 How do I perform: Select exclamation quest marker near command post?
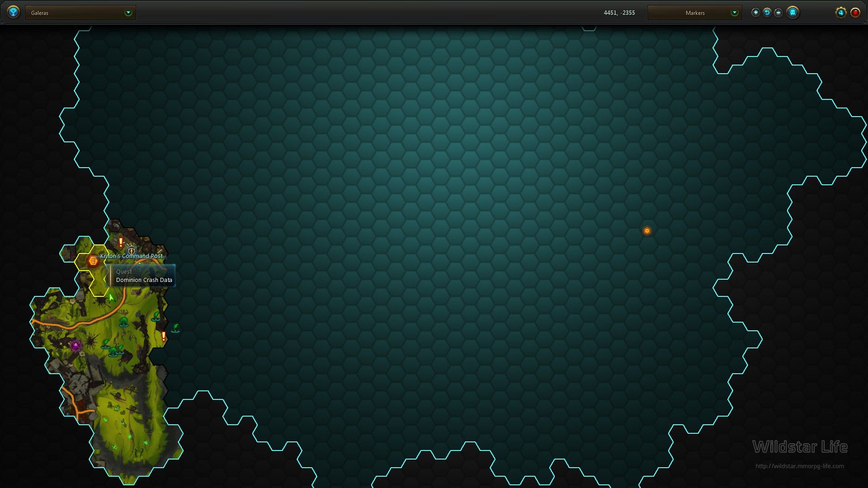(x=121, y=243)
